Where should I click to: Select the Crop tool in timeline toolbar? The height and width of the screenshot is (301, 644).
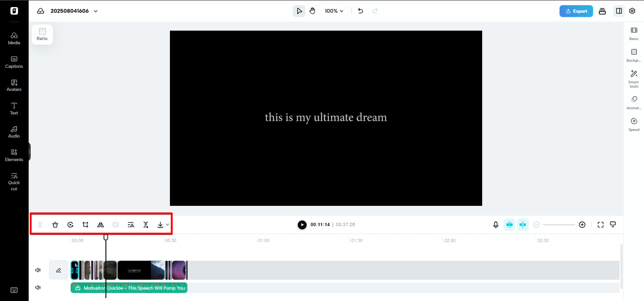tap(85, 225)
